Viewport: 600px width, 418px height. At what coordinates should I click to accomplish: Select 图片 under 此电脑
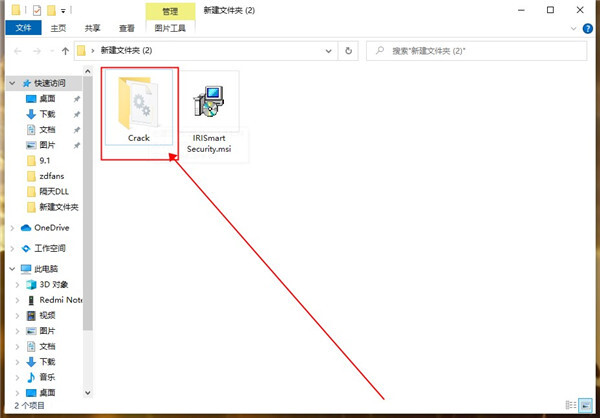pyautogui.click(x=47, y=331)
